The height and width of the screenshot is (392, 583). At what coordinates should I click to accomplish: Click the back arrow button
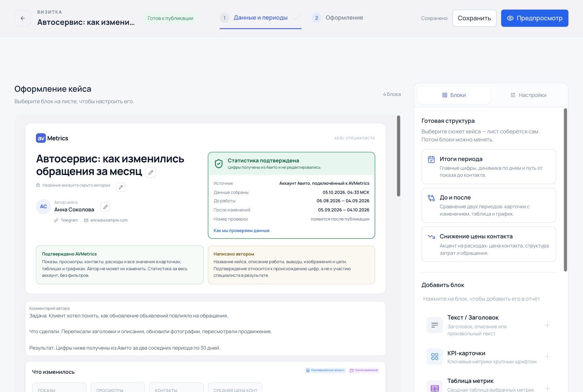point(23,18)
